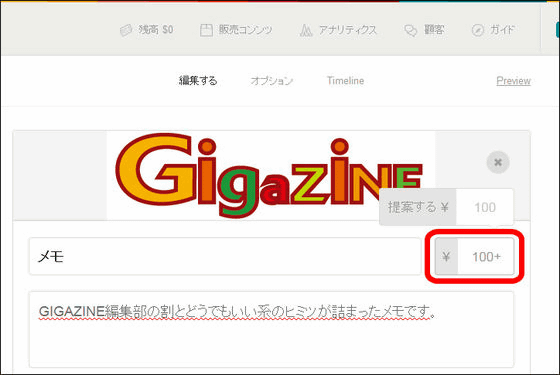This screenshot has height=375, width=560.
Task: Switch to the オプション tab
Action: (272, 81)
